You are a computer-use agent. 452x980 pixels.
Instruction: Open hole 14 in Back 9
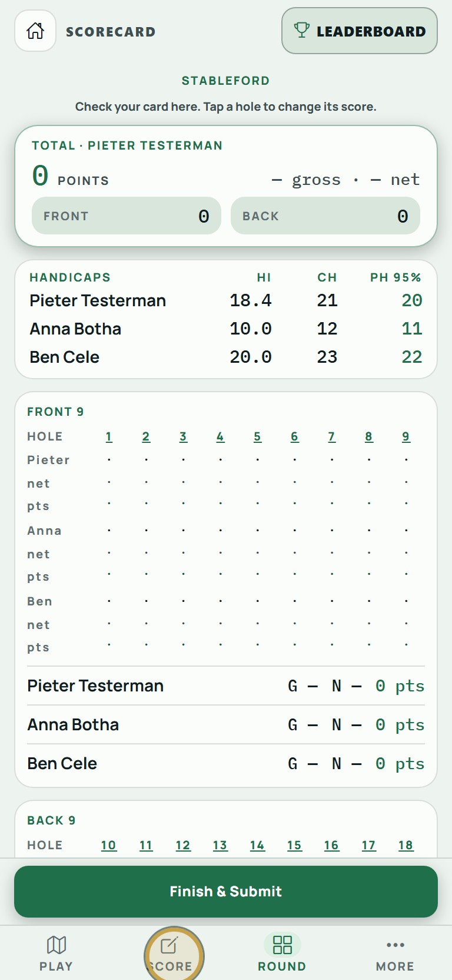[x=257, y=845]
